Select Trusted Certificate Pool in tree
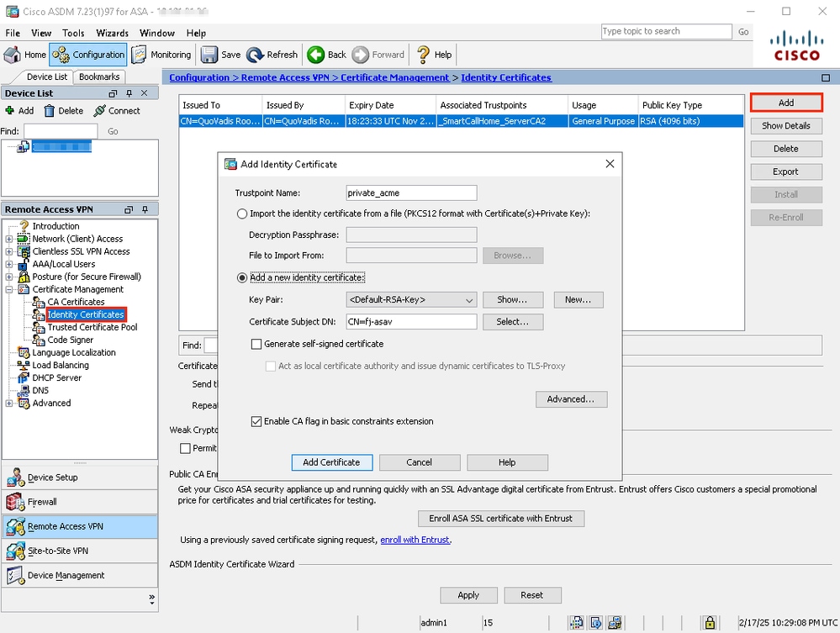Screen dimensions: 840x633 click(92, 327)
